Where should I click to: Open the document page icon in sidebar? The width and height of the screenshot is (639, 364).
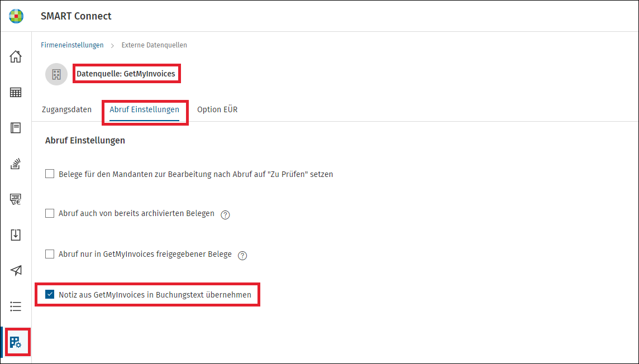pos(16,128)
